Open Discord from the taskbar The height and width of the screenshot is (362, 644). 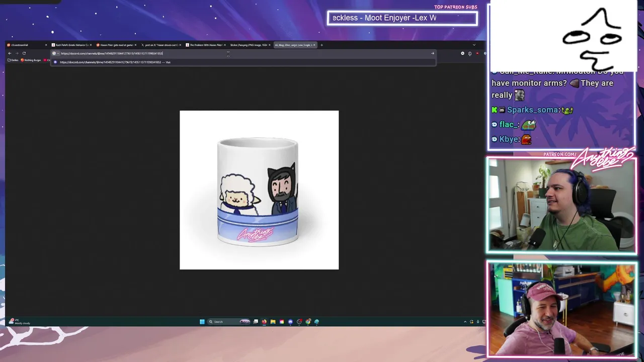pos(290,322)
